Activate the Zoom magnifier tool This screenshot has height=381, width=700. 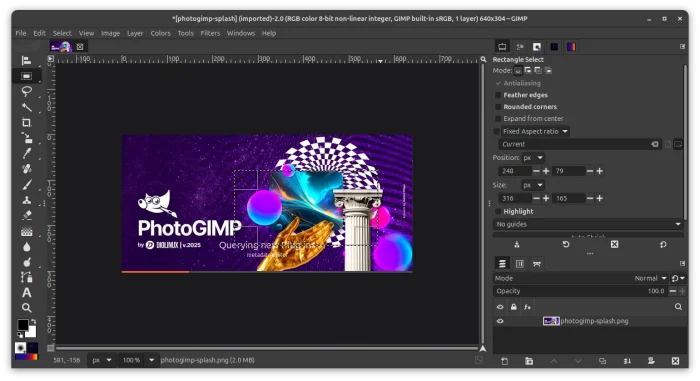click(x=26, y=308)
